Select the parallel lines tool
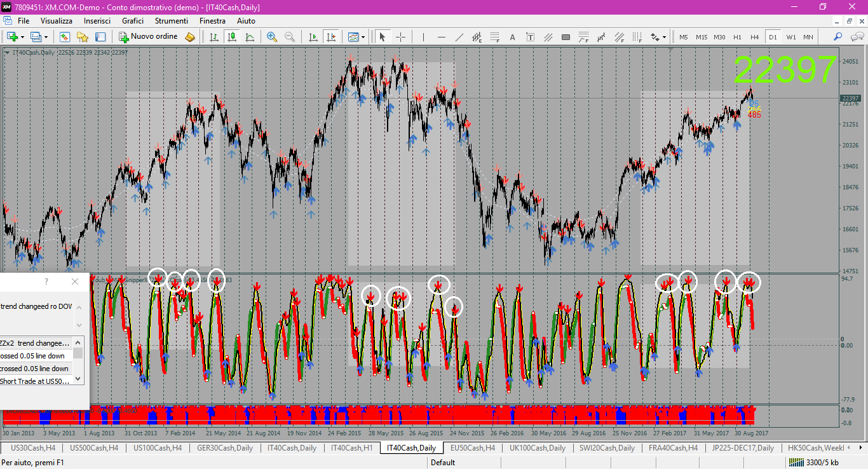 (x=548, y=37)
